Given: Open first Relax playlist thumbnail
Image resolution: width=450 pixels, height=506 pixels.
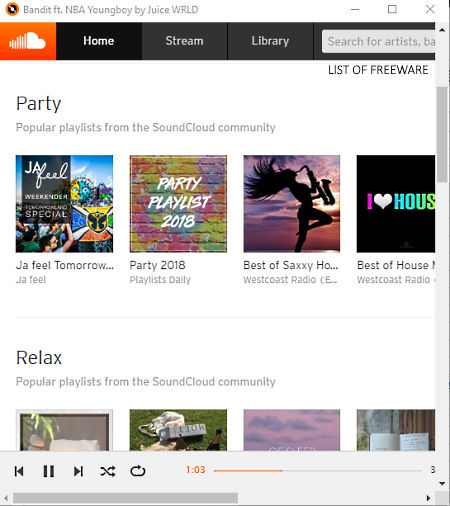Looking at the screenshot, I should tap(64, 430).
